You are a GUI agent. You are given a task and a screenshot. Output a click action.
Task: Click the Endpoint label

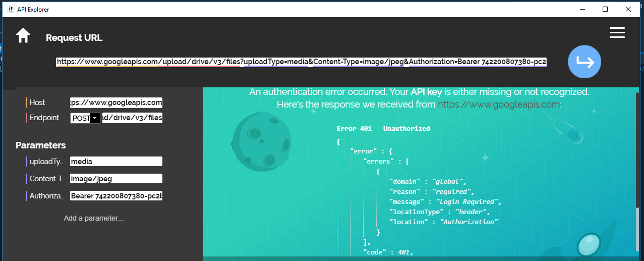[x=45, y=118]
